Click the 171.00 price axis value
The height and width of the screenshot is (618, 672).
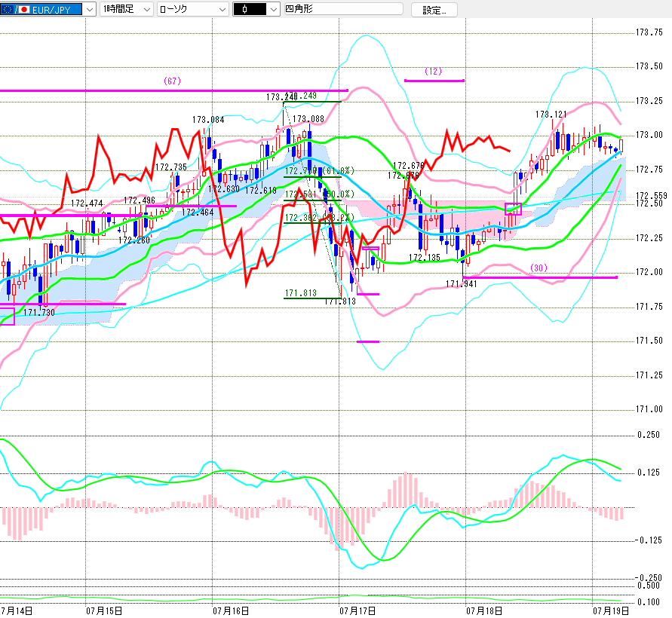click(649, 409)
